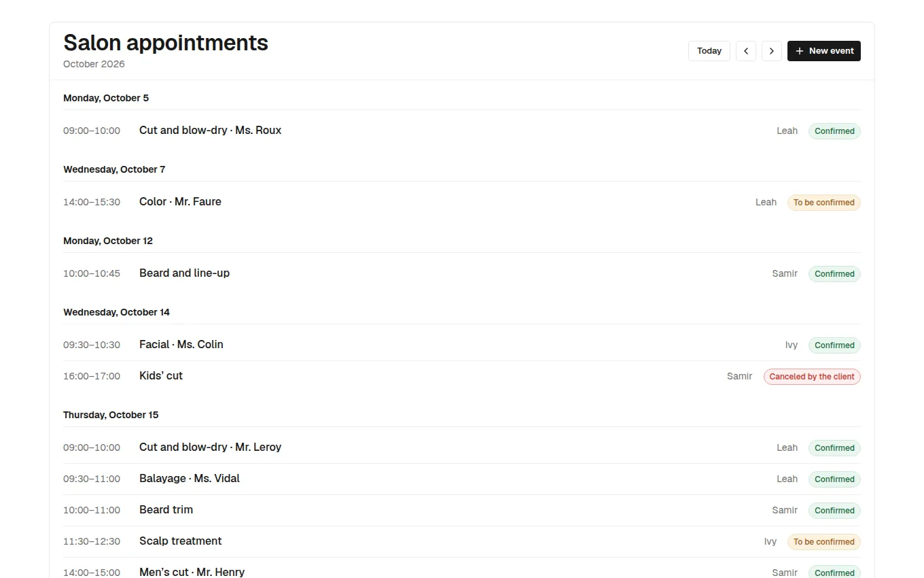Click To be confirmed badge on Scalp treatment
Viewport: 924px width, 578px height.
click(x=824, y=542)
